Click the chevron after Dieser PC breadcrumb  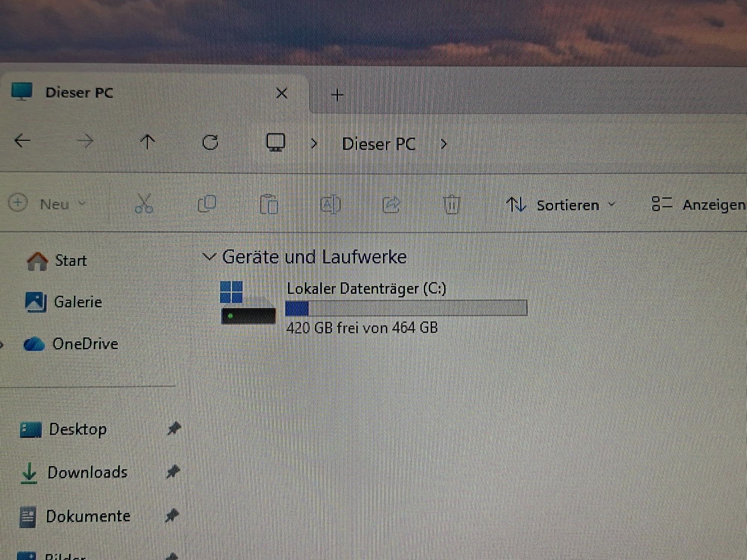pos(444,144)
